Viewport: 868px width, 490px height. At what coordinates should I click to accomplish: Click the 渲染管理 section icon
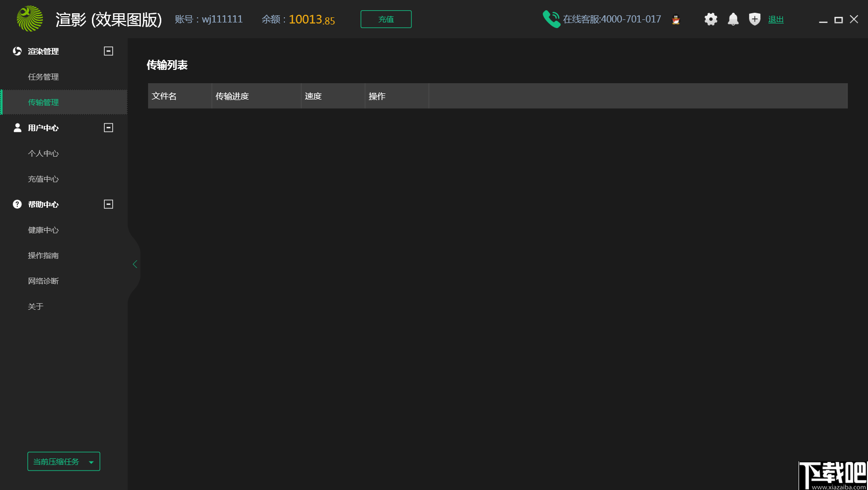(17, 51)
